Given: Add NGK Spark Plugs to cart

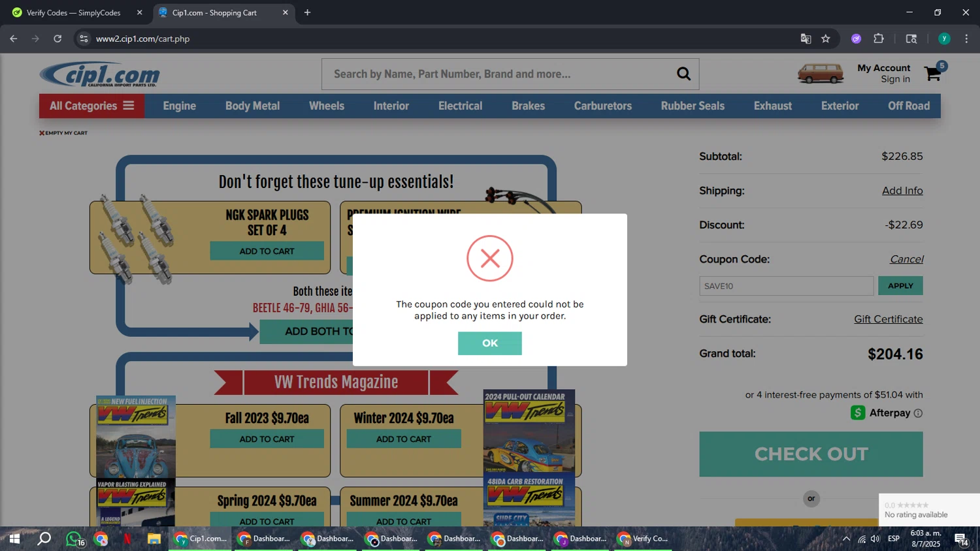Looking at the screenshot, I should [267, 251].
